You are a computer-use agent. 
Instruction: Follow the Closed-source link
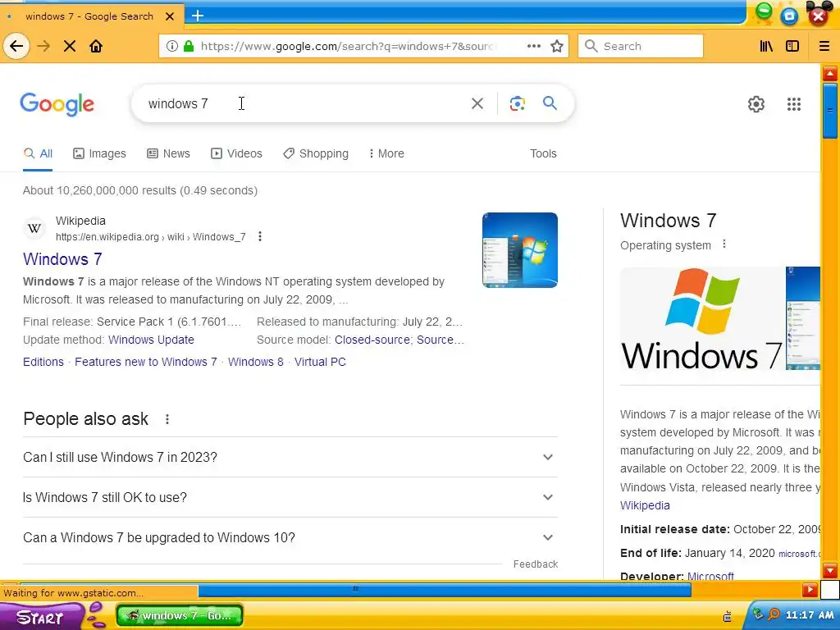point(372,340)
